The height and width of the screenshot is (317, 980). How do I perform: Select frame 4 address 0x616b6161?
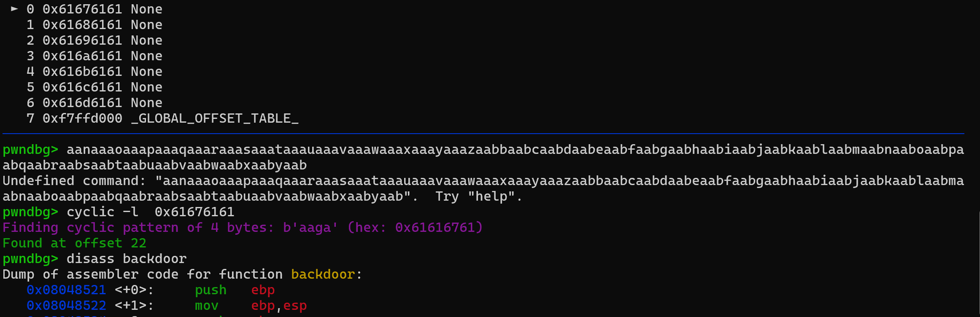coord(82,72)
